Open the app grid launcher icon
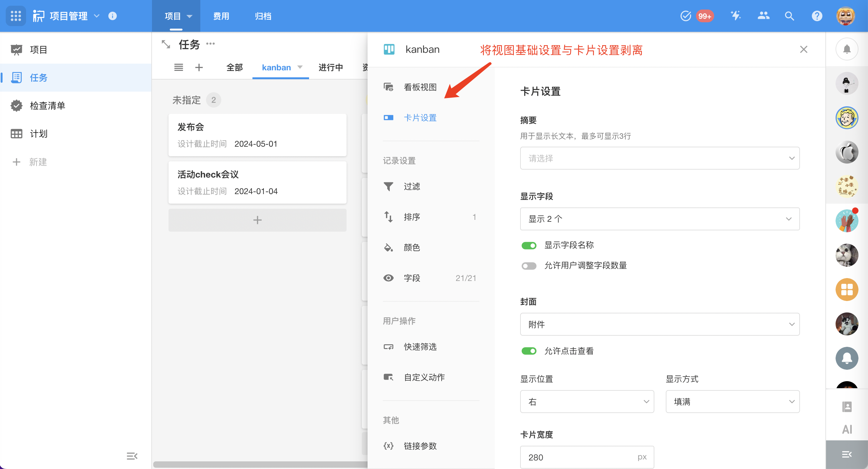Screen dimensions: 868x469 [16, 16]
